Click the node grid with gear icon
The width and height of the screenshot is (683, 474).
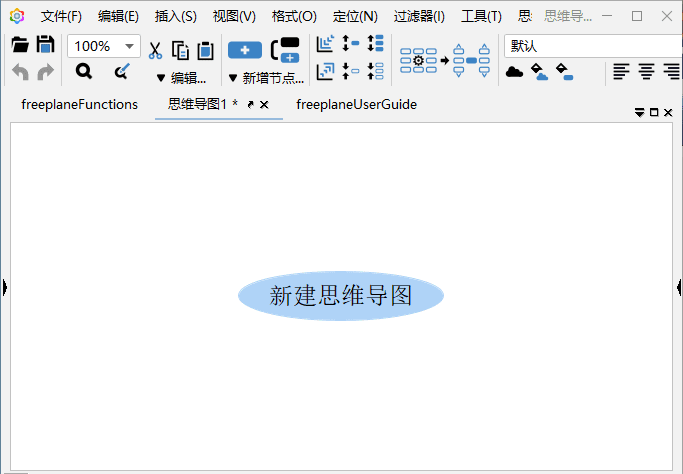tap(418, 61)
